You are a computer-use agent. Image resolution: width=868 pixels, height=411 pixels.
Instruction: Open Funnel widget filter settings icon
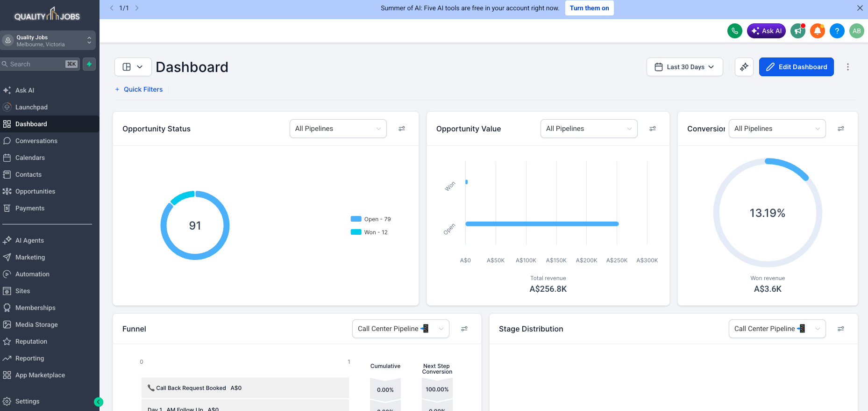click(464, 329)
